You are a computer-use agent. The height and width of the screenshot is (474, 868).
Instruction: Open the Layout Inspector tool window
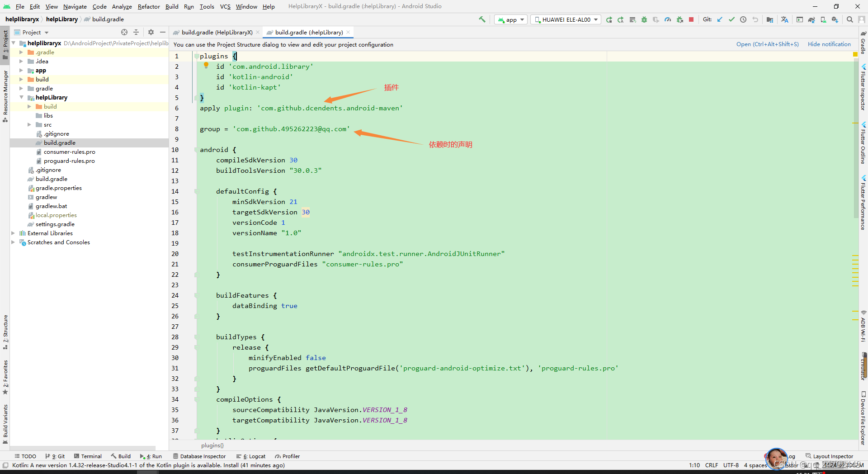pyautogui.click(x=830, y=456)
